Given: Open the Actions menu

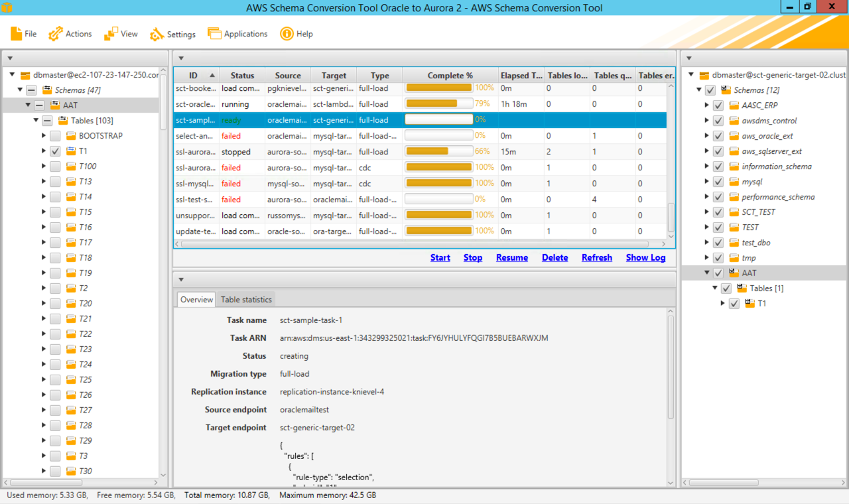Looking at the screenshot, I should [x=70, y=34].
